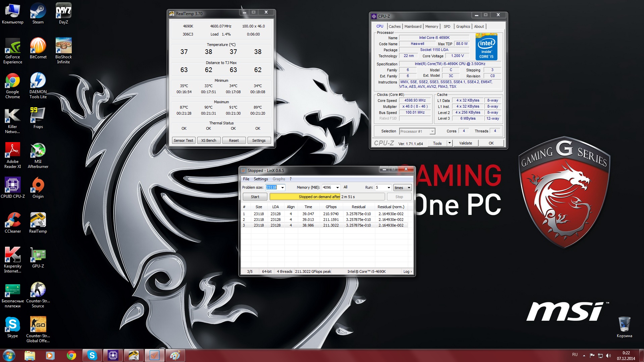Image resolution: width=644 pixels, height=362 pixels.
Task: Expand the Problem size dropdown in LinX
Action: [x=282, y=188]
